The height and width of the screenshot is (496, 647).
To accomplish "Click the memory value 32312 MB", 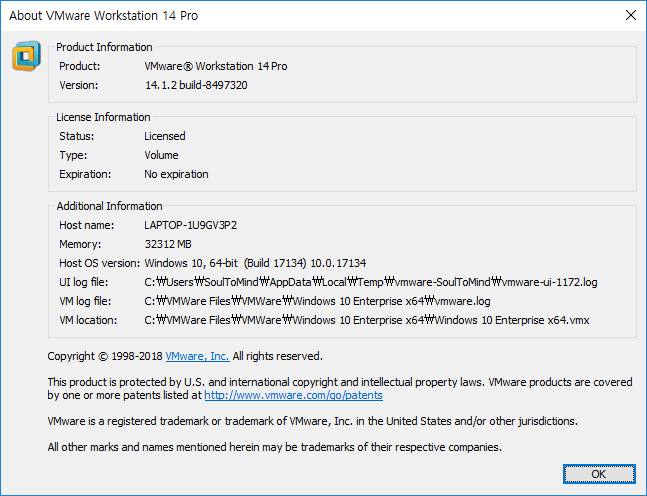I will (x=168, y=244).
